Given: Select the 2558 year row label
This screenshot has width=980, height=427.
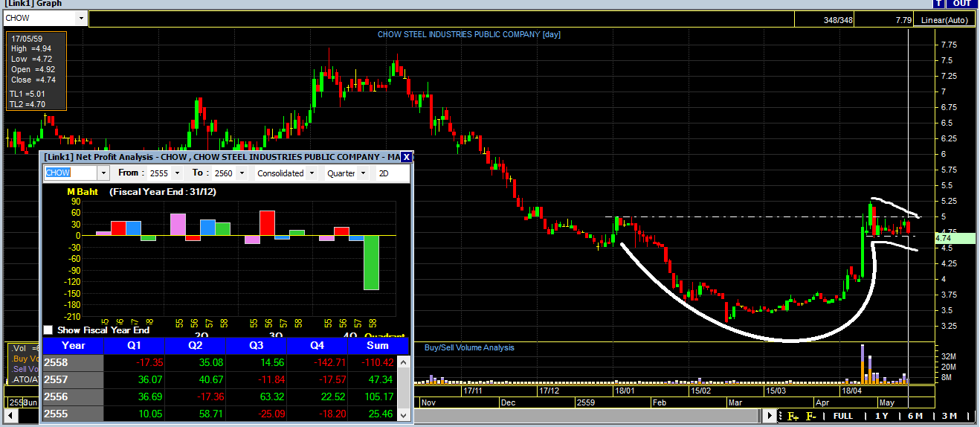Looking at the screenshot, I should tap(73, 362).
